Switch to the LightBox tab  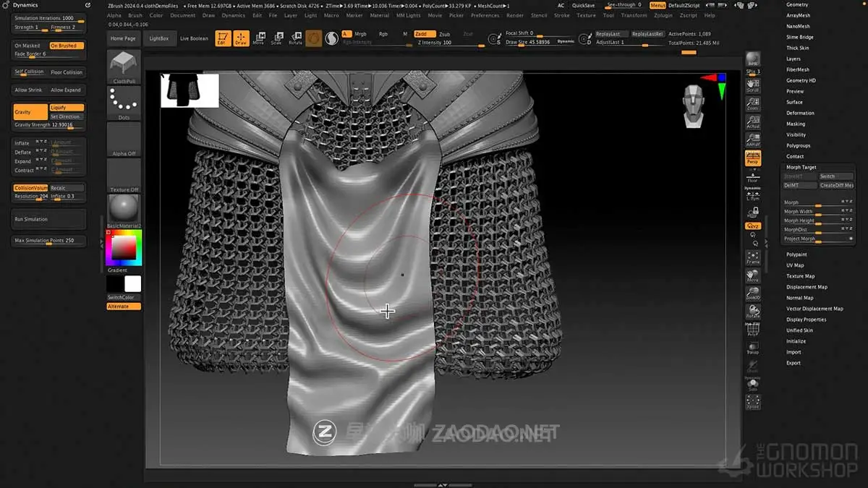[x=160, y=38]
